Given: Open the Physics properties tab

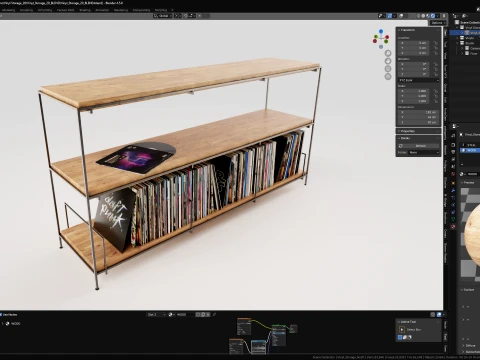Looking at the screenshot, I should click(453, 205).
